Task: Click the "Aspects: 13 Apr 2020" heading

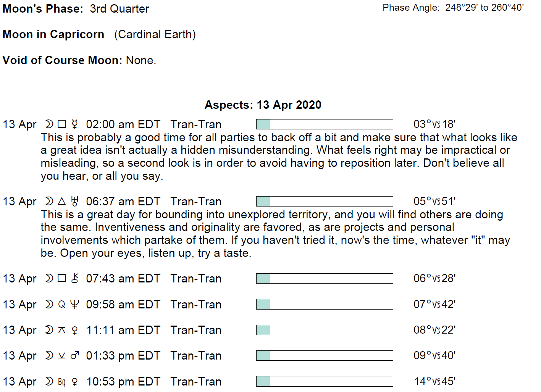Action: [263, 105]
